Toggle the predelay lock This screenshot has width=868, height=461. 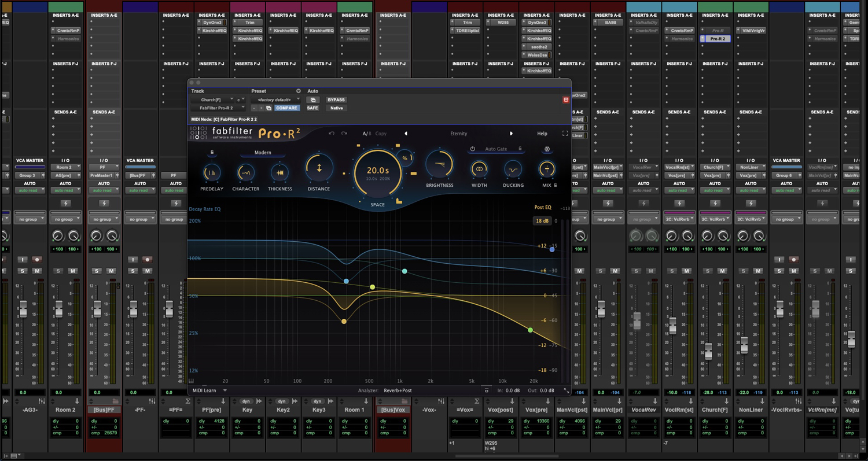coord(212,153)
